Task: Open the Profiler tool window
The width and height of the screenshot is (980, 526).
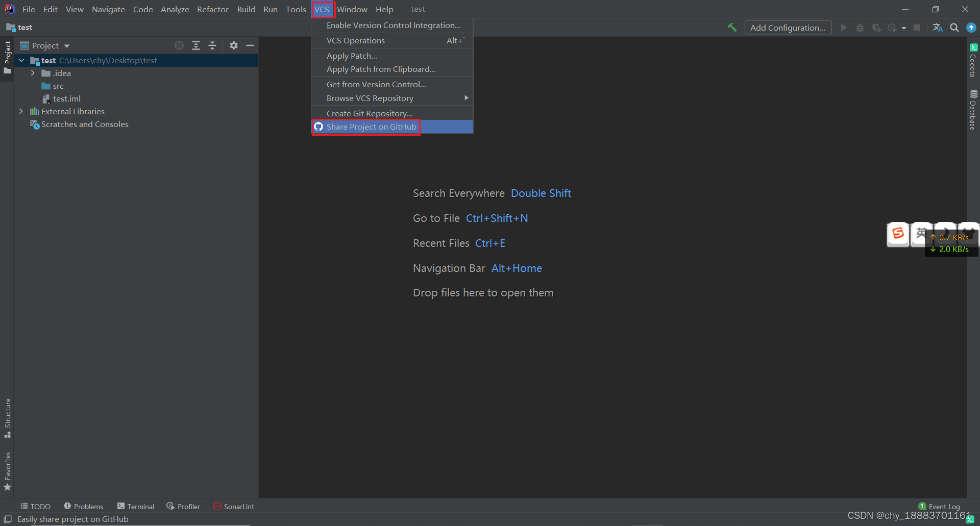Action: (x=184, y=506)
